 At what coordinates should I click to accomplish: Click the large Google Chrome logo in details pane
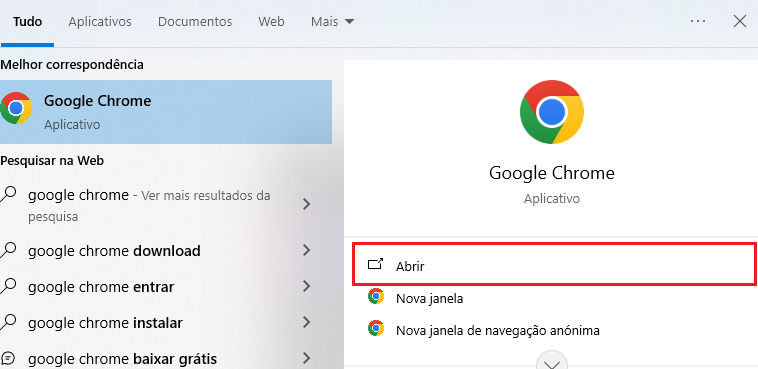[x=552, y=112]
